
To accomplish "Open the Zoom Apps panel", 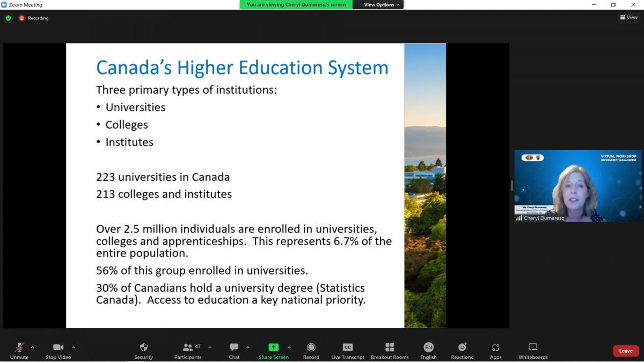I will (x=495, y=350).
